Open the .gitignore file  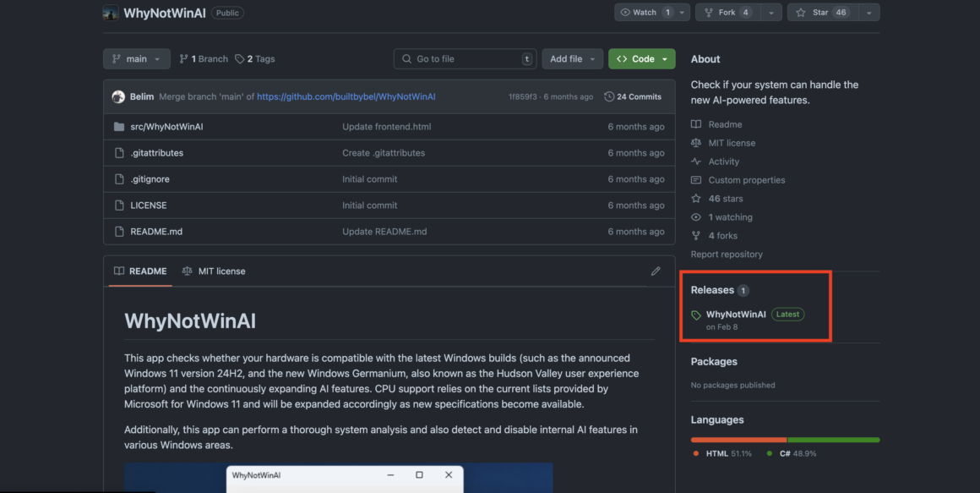tap(150, 179)
